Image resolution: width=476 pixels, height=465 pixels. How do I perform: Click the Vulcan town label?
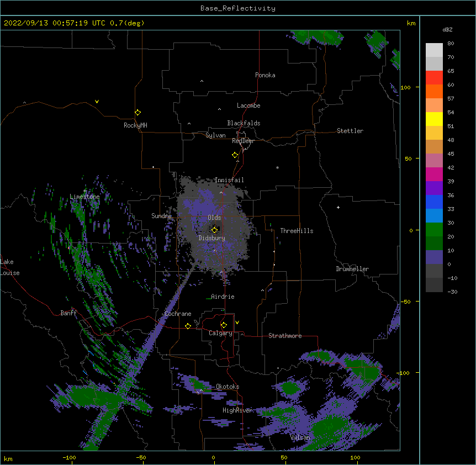[300, 437]
